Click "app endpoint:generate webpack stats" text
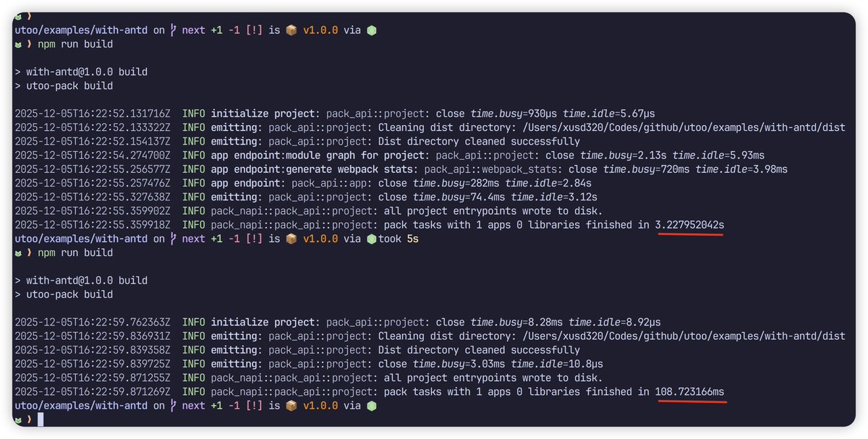The width and height of the screenshot is (868, 439). [x=312, y=169]
